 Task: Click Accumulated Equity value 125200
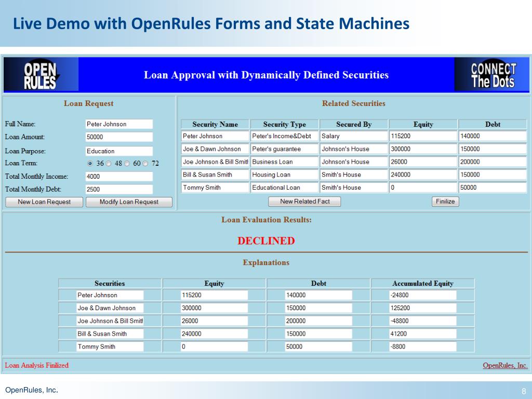(x=422, y=308)
